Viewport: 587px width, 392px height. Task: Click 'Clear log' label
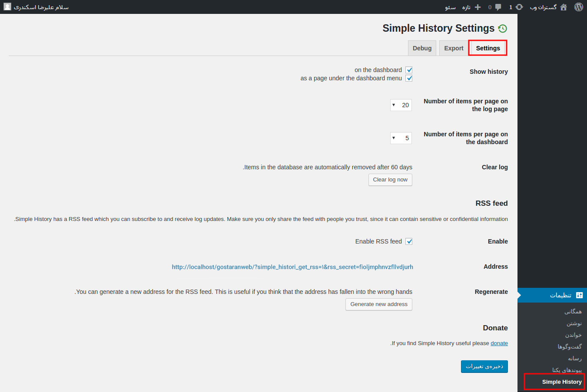494,167
